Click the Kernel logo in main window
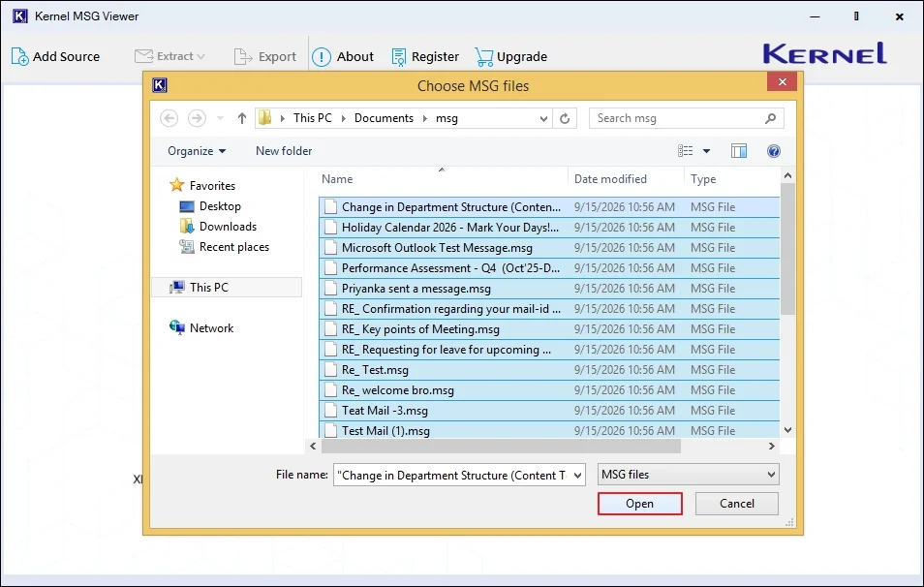Viewport: 924px width, 587px height. [825, 53]
